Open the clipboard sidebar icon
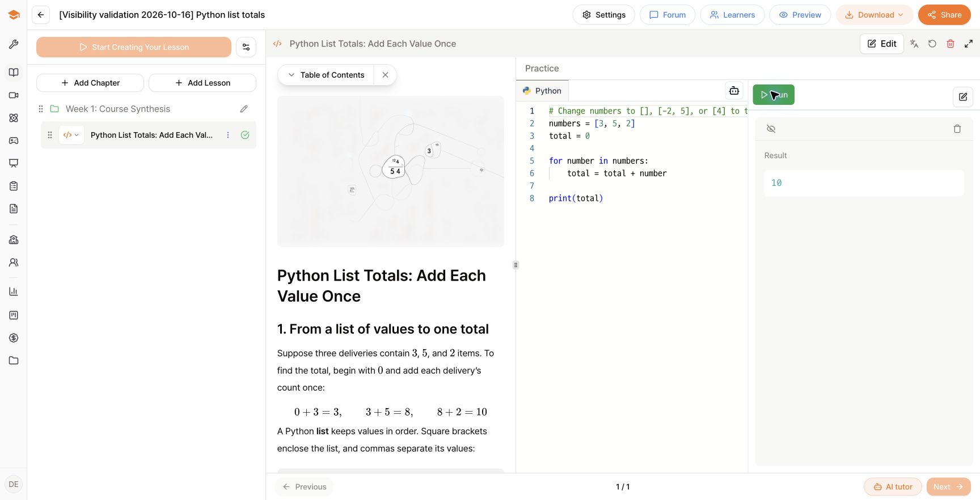 [x=14, y=186]
